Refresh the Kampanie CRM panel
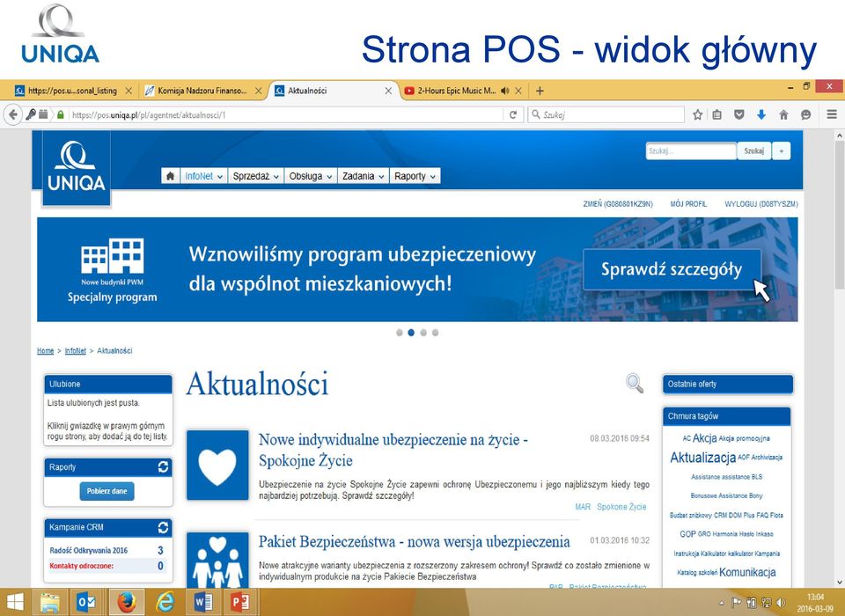This screenshot has height=616, width=845. [x=164, y=528]
